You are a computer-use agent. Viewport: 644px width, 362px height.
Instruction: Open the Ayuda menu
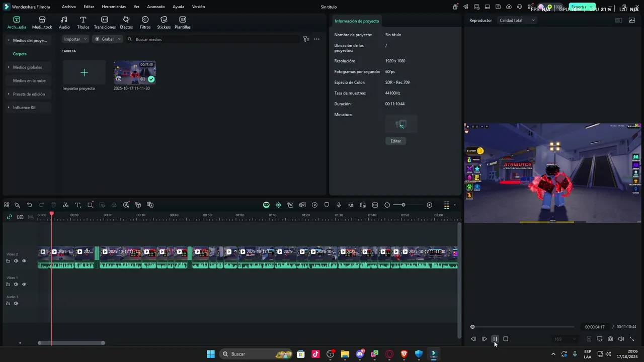178,7
